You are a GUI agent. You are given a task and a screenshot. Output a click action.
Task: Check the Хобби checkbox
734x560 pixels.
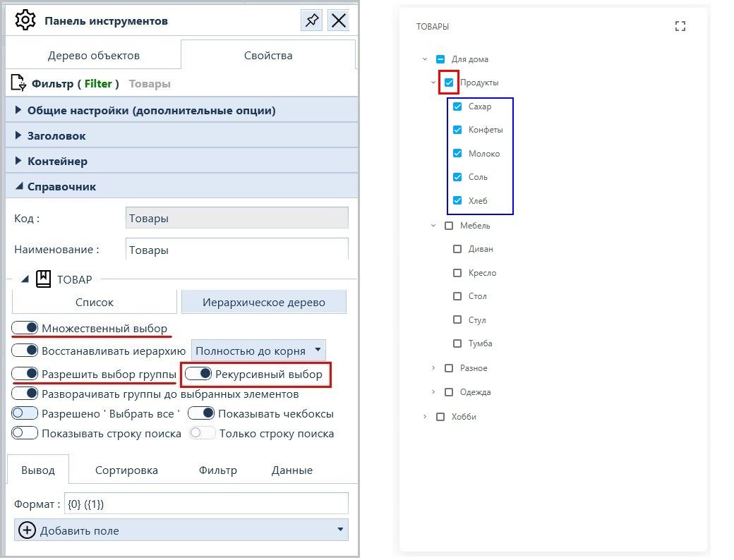coord(440,416)
